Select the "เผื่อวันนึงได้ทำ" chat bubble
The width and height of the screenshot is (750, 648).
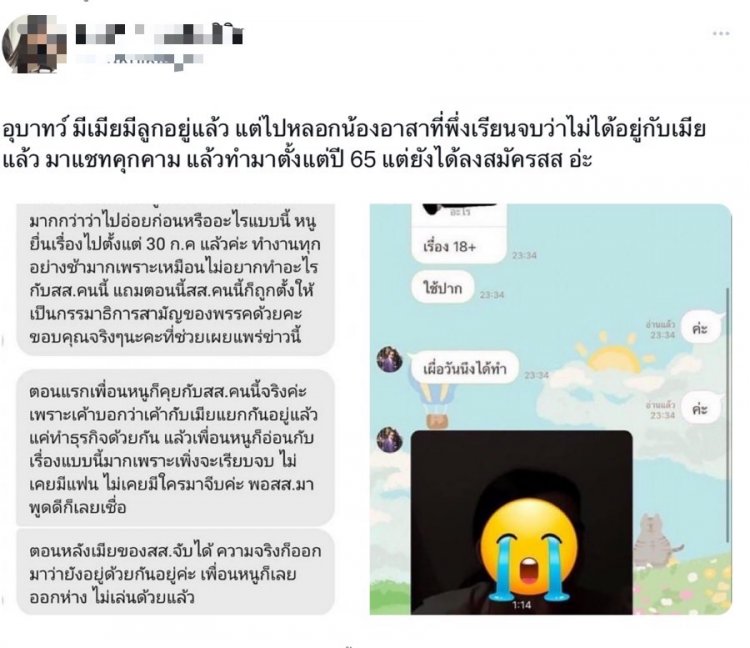click(464, 368)
